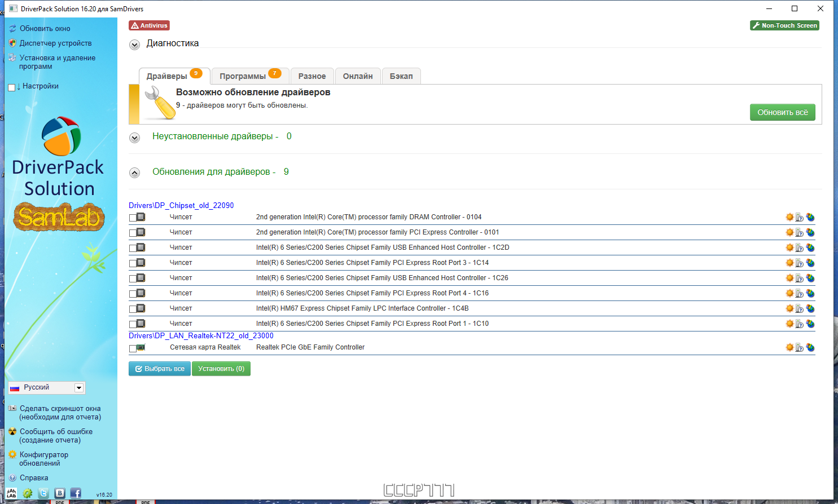Open the Drivers\DP_Chipset_old_22090 link
The width and height of the screenshot is (838, 504).
pos(181,205)
